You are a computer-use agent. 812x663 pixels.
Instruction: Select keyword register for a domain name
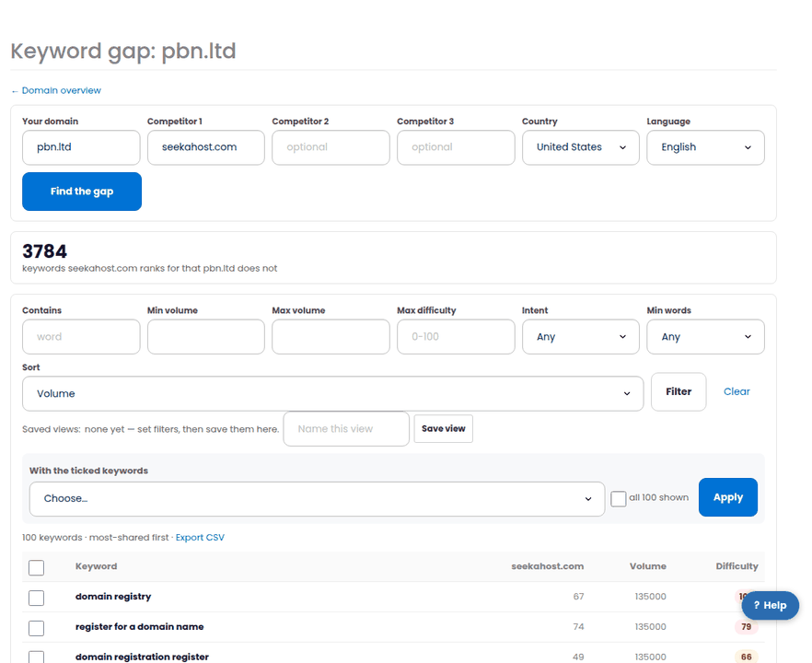click(140, 627)
